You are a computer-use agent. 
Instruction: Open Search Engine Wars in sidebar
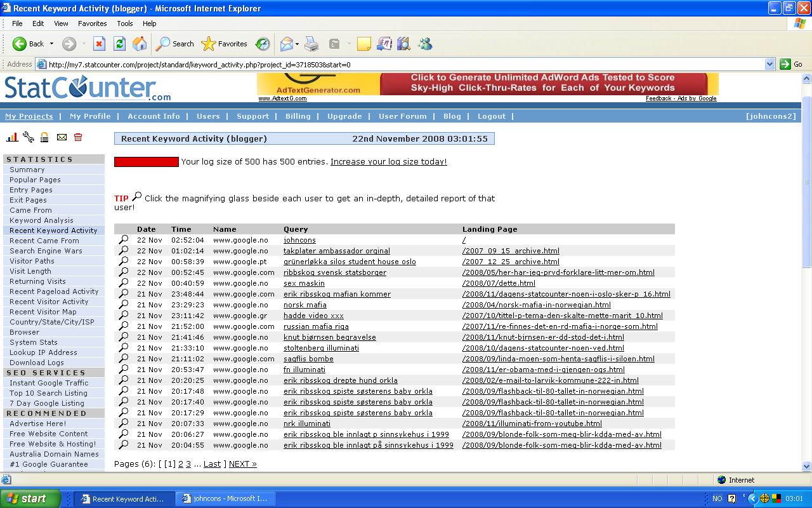(46, 251)
